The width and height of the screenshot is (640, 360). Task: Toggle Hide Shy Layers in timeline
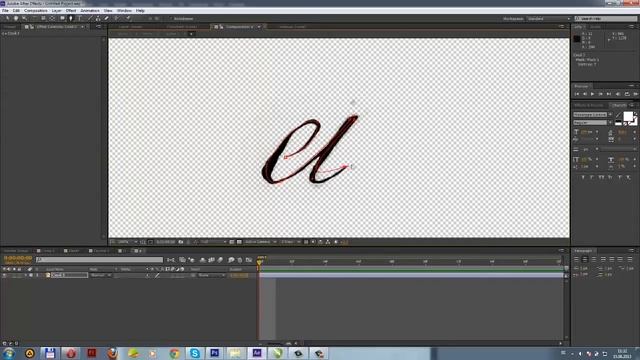pyautogui.click(x=202, y=260)
